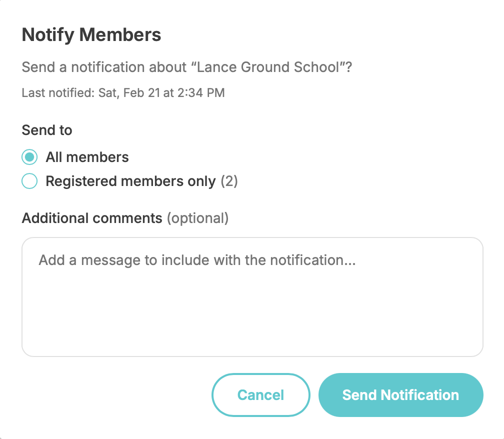This screenshot has height=439, width=504.
Task: Click the "(2)" registered member count
Action: click(x=229, y=181)
